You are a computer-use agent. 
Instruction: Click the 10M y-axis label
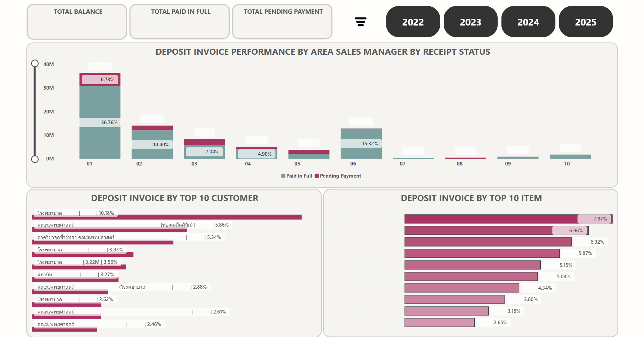pyautogui.click(x=49, y=135)
